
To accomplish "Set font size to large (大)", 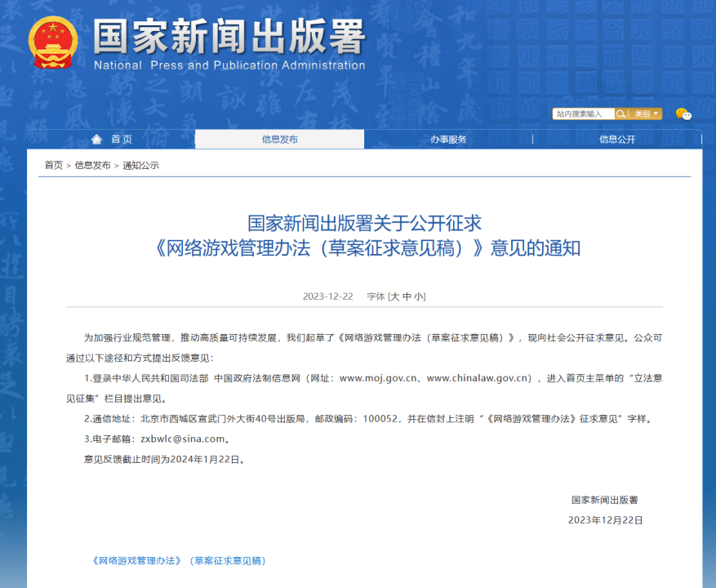I will pos(395,296).
